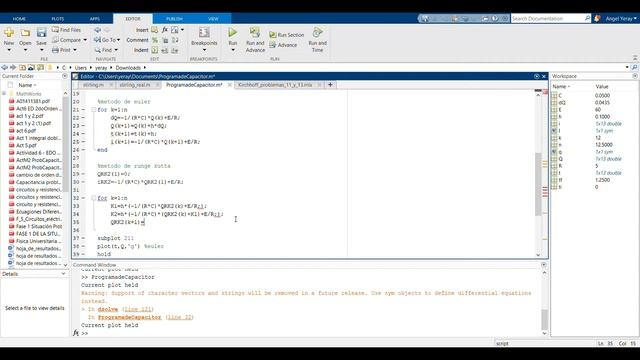Click the Save disk icon
640x360 pixels.
click(41, 33)
